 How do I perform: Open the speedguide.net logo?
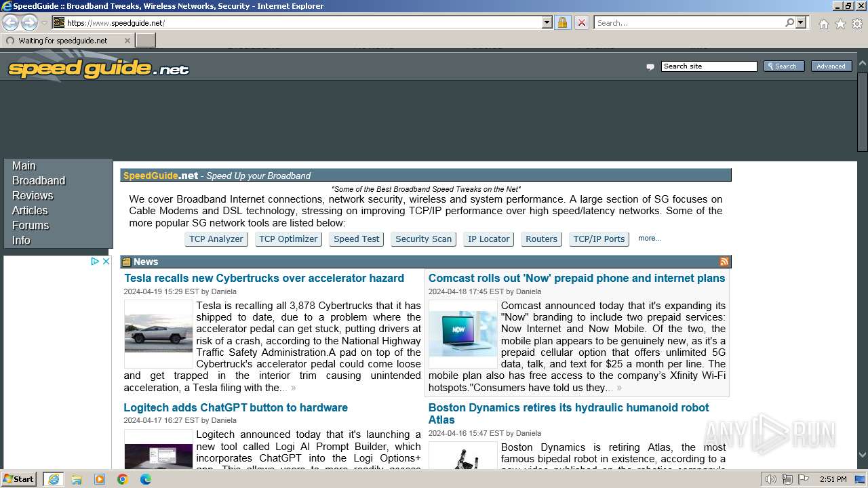[98, 68]
